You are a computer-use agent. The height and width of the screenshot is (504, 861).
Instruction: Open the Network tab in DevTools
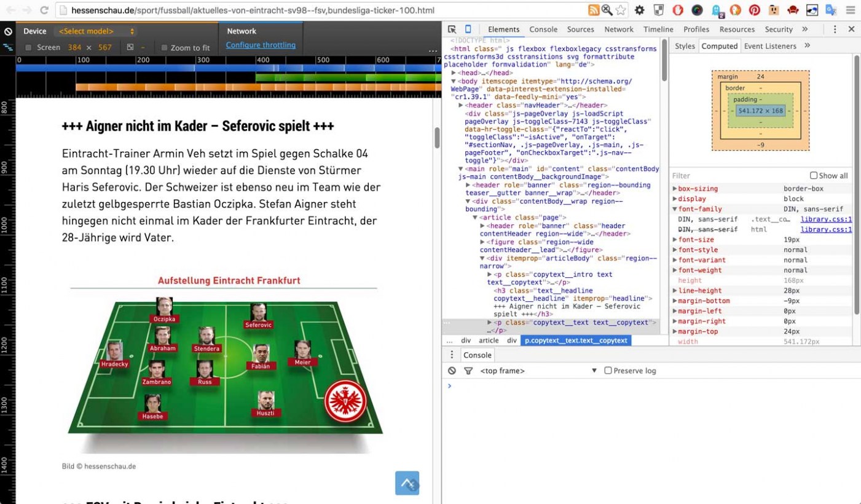coord(619,29)
